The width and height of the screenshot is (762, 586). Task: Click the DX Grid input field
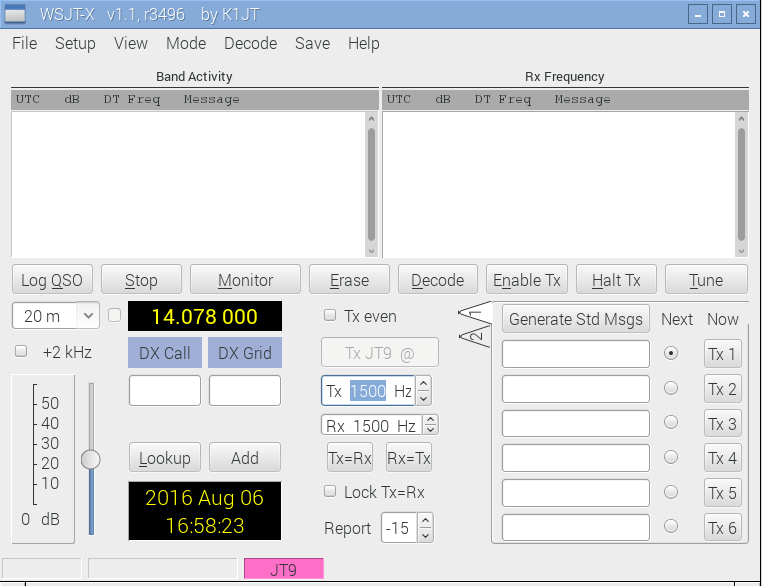coord(245,390)
